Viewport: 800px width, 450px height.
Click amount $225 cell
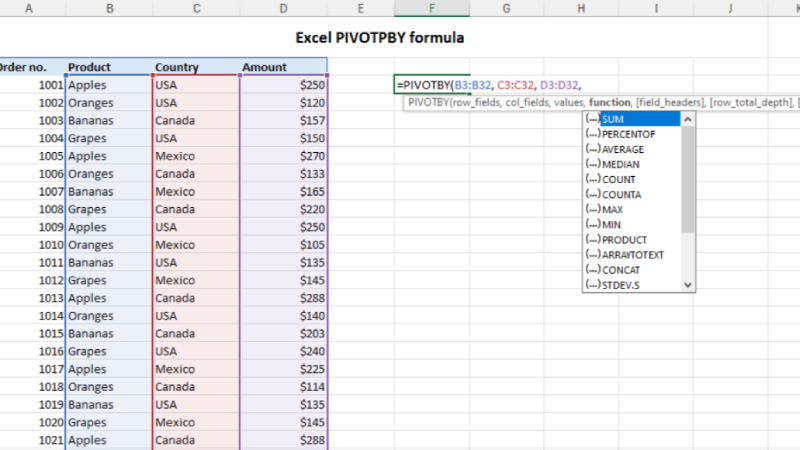coord(283,369)
